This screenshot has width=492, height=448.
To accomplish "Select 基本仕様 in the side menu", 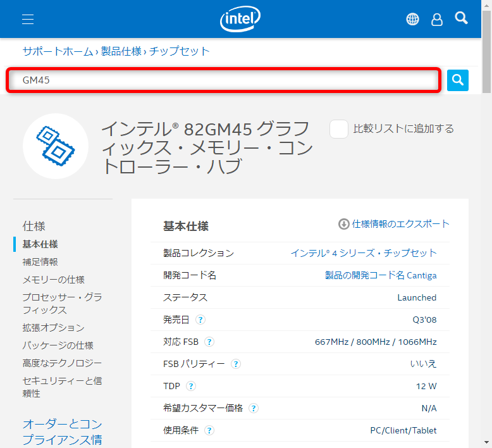I will pos(40,244).
